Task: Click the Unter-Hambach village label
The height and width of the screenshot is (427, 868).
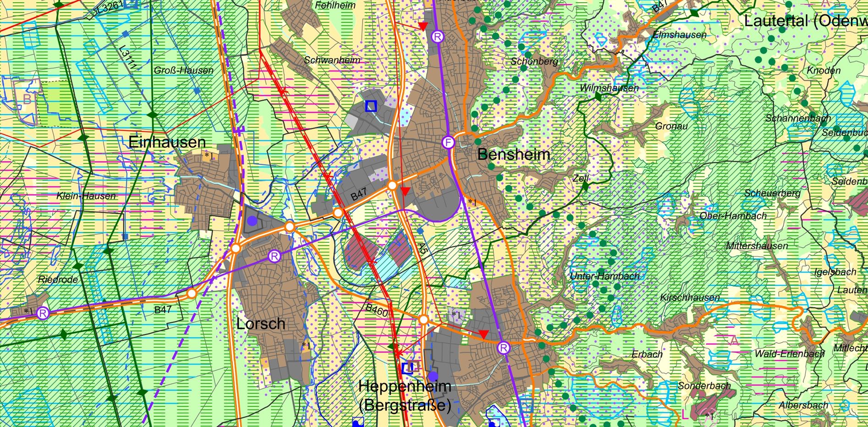Action: (604, 276)
